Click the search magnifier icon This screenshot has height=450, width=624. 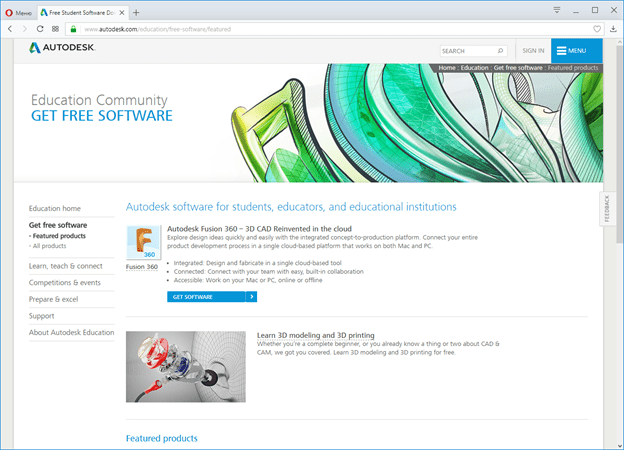tap(500, 51)
